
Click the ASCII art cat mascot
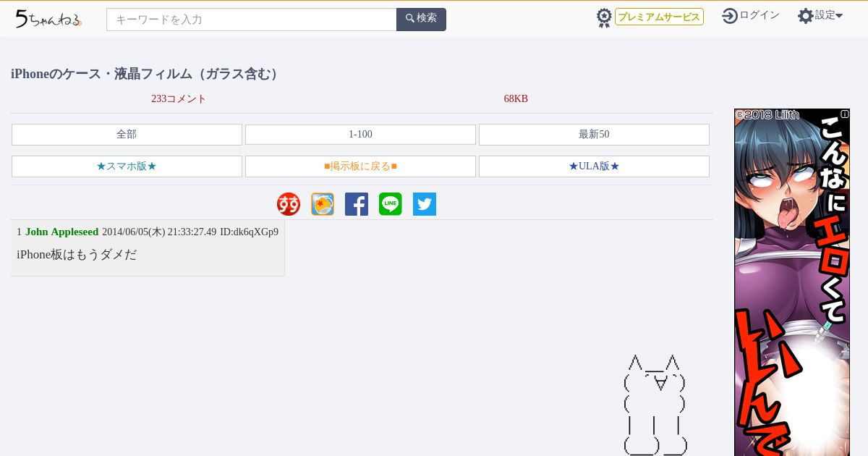click(x=655, y=405)
